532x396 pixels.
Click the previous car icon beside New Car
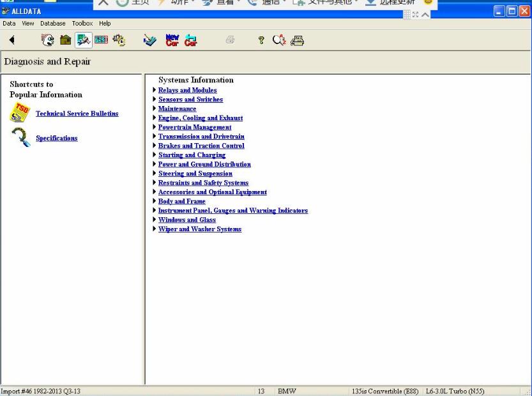[x=191, y=40]
